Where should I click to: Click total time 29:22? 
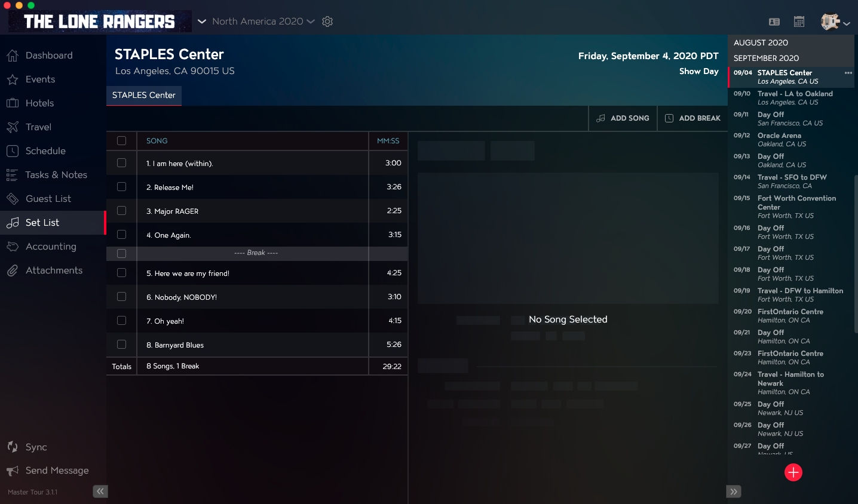(x=392, y=367)
